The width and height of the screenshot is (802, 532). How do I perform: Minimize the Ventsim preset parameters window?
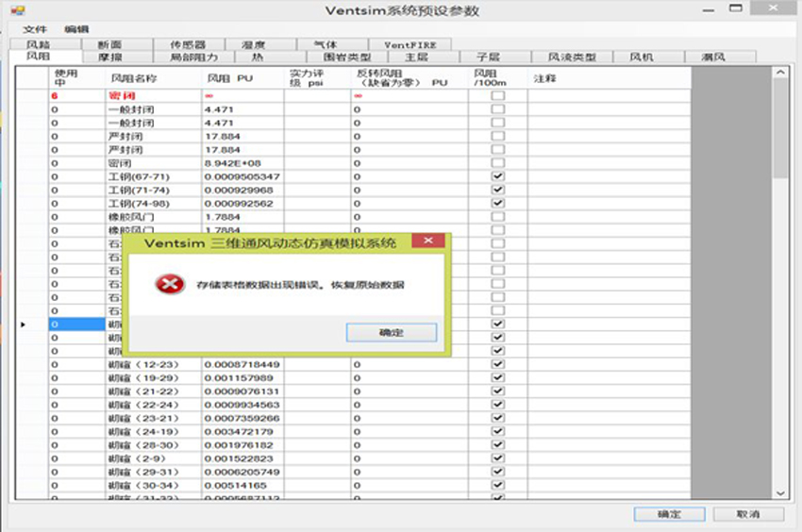pyautogui.click(x=709, y=9)
